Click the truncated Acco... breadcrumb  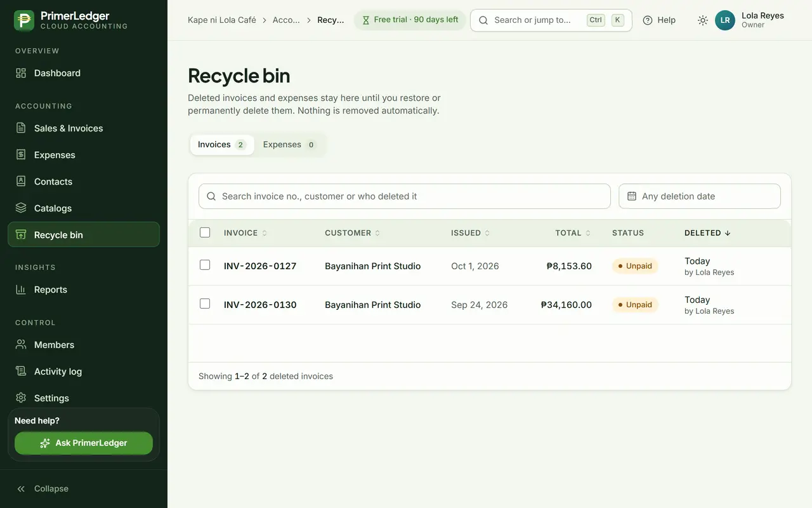pos(286,20)
